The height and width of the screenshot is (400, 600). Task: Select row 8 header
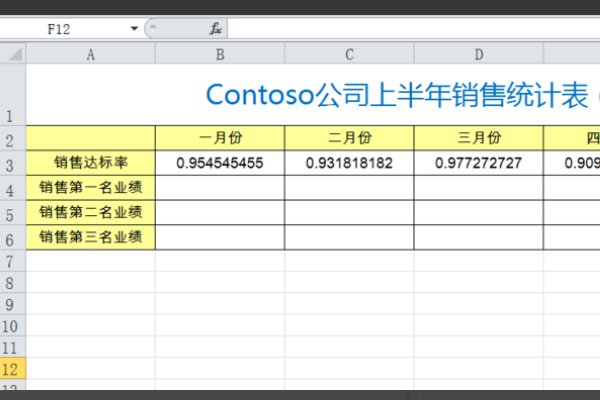13,282
